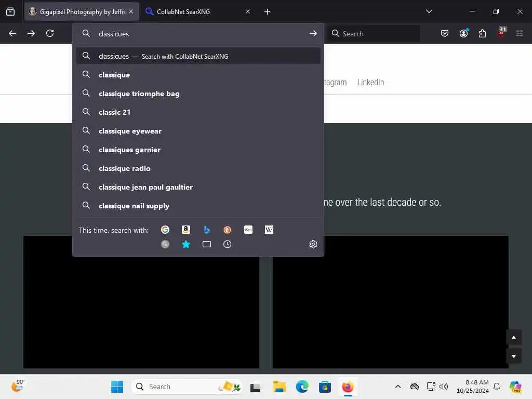This screenshot has width=532, height=399.
Task: Go forward one page
Action: click(31, 33)
